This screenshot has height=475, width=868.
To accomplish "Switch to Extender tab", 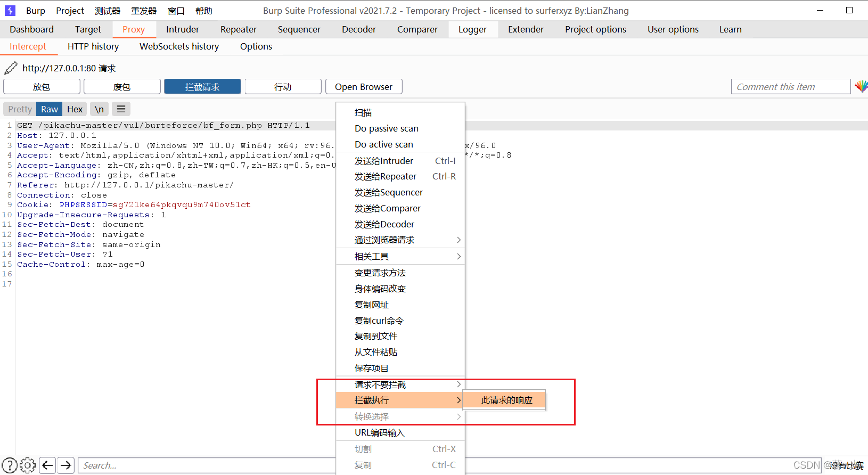I will coord(526,29).
